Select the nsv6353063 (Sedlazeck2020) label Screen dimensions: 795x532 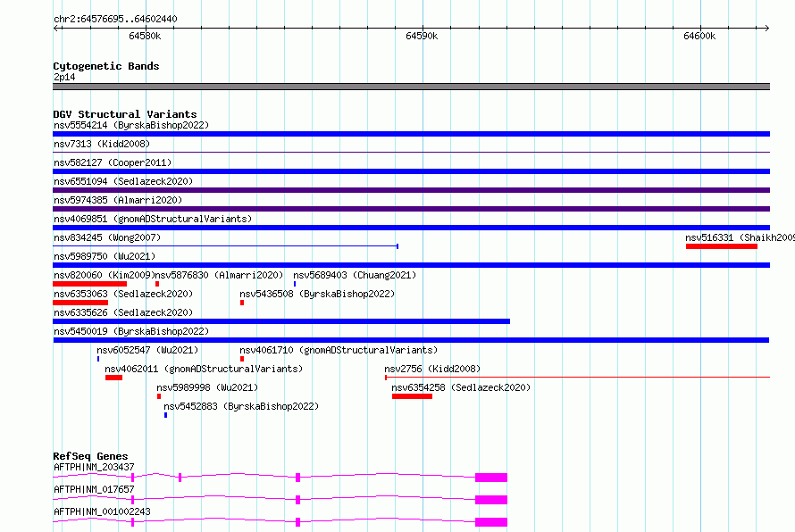[x=123, y=294]
